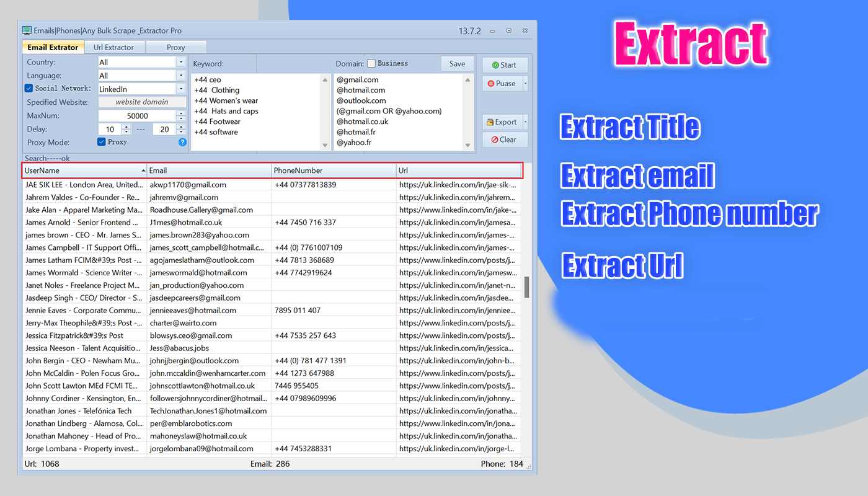The image size is (868, 496).
Task: Click the email "per@emblarobotics.com"
Action: coord(191,423)
